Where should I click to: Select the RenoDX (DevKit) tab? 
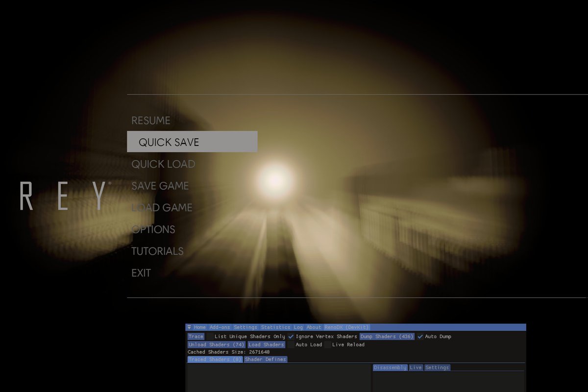(x=346, y=327)
